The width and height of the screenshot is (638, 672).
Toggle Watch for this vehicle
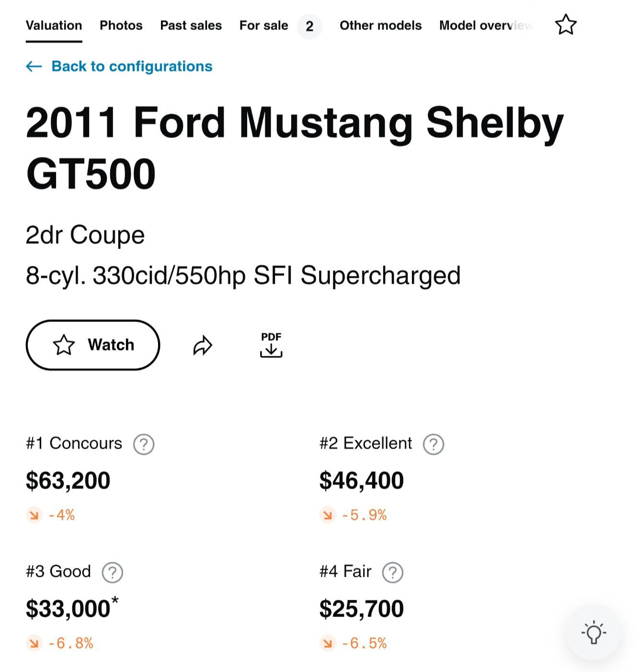tap(93, 345)
